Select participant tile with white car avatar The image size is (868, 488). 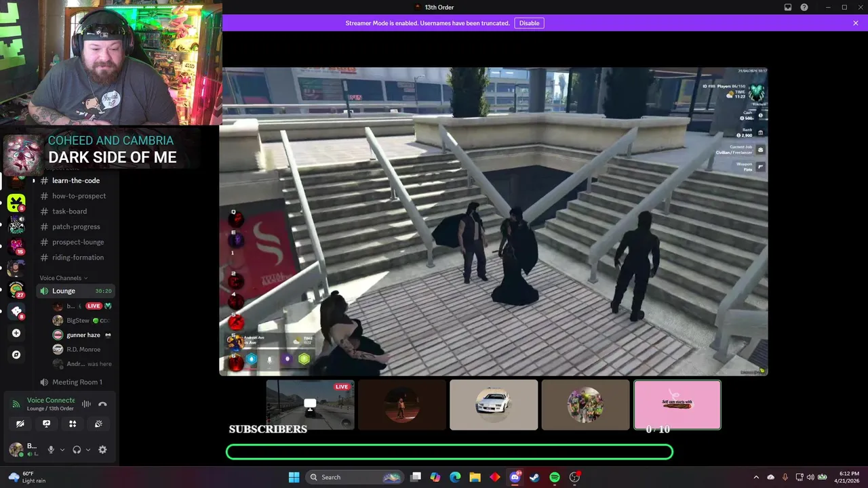494,405
